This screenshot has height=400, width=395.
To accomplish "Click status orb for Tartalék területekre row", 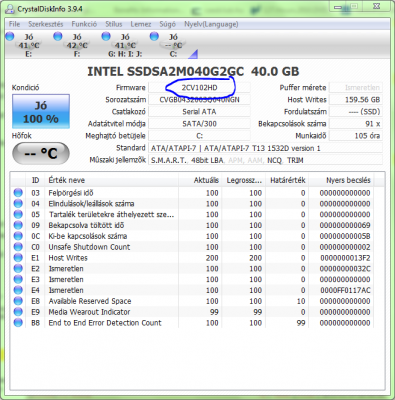I will [18, 214].
